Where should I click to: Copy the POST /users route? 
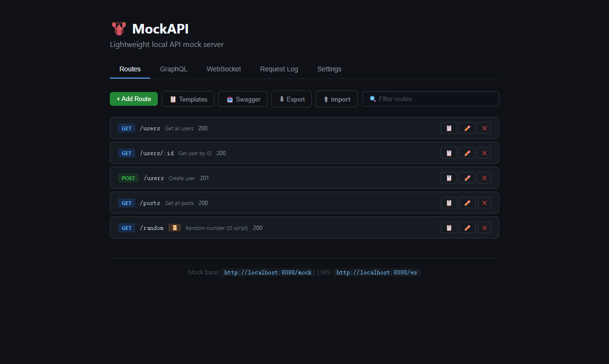[449, 178]
